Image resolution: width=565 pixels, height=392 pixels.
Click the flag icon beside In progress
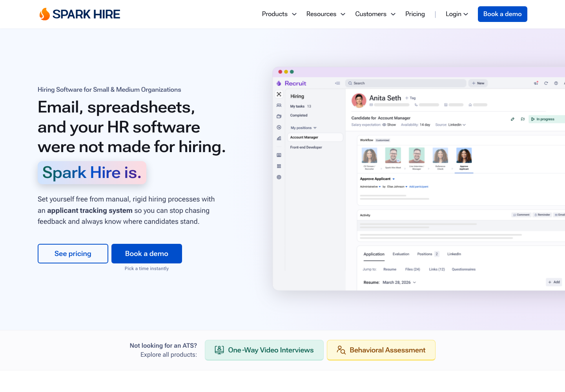[523, 119]
